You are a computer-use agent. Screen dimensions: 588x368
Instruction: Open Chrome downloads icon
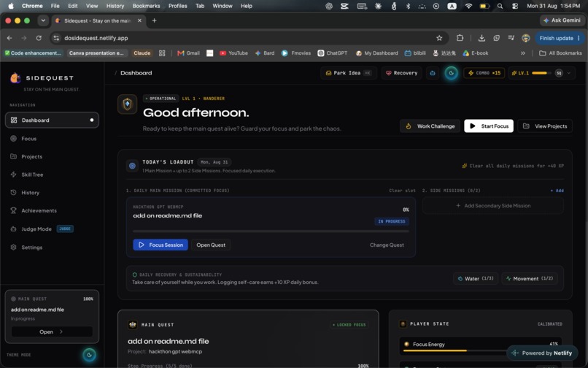pos(481,38)
